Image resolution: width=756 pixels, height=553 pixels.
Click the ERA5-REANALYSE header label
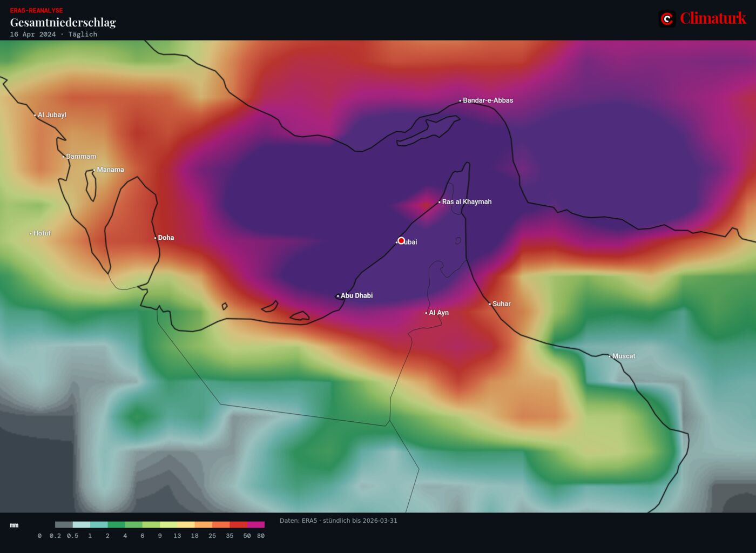click(36, 10)
